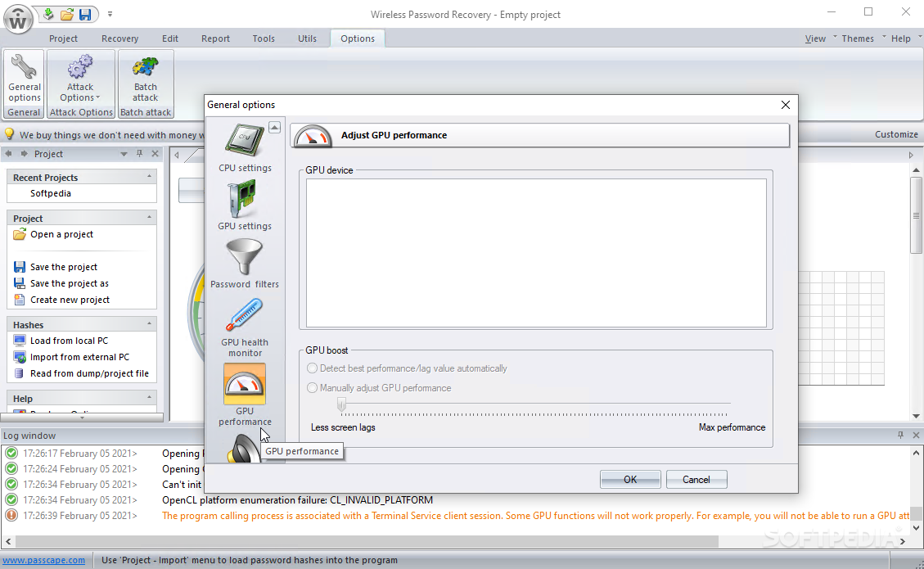Pin the Project panel with pushpin icon
The height and width of the screenshot is (569, 924).
pos(140,153)
